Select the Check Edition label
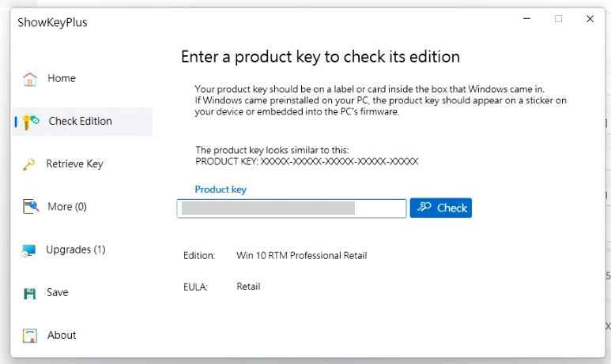 [81, 121]
